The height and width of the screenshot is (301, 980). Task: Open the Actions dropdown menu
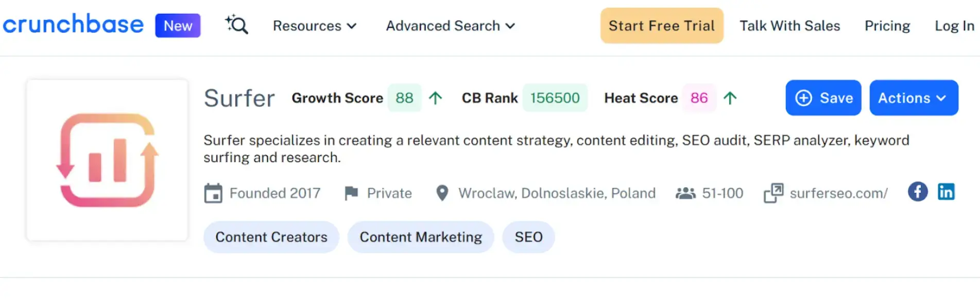click(x=914, y=98)
